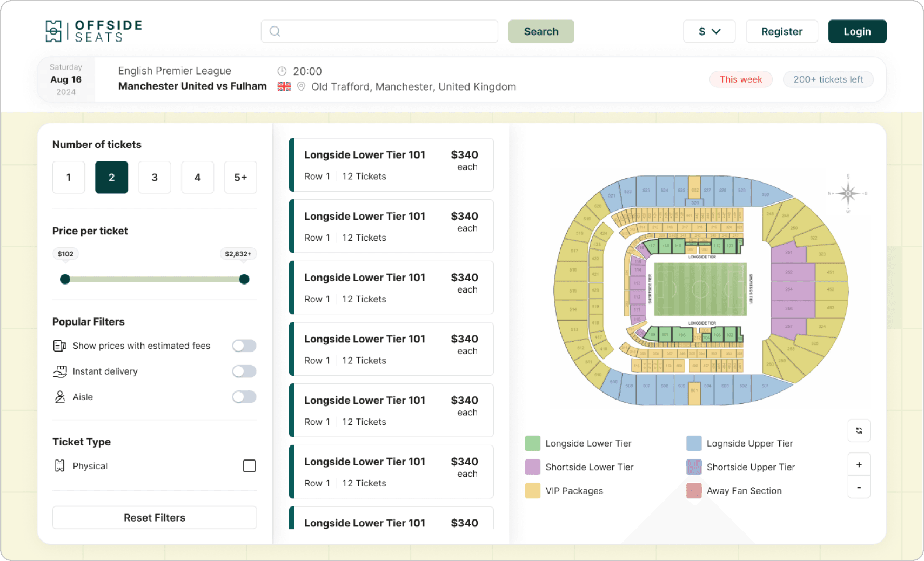Viewport: 924px width, 561px height.
Task: Enable the Instant delivery filter
Action: click(x=244, y=371)
